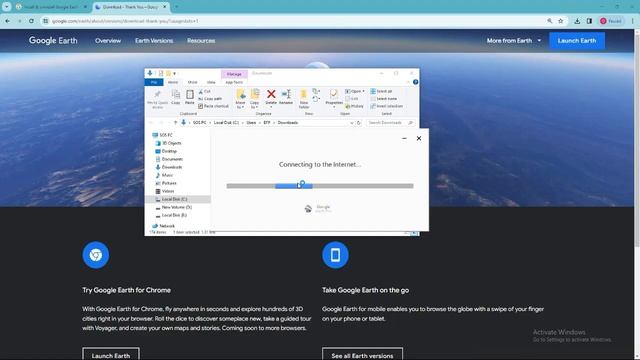This screenshot has width=640, height=360.
Task: Select New Volume drive in navigation pane
Action: coord(176,207)
